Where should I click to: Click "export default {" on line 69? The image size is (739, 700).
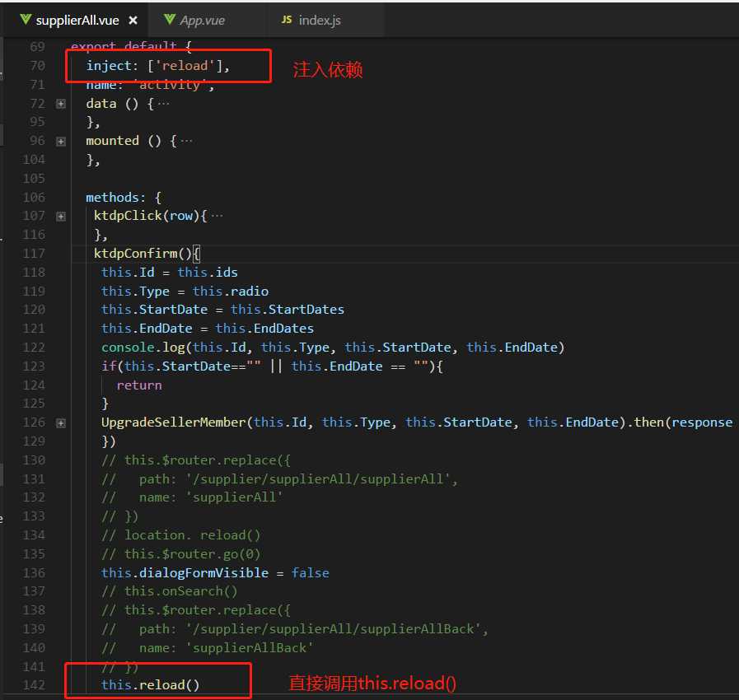[x=131, y=46]
